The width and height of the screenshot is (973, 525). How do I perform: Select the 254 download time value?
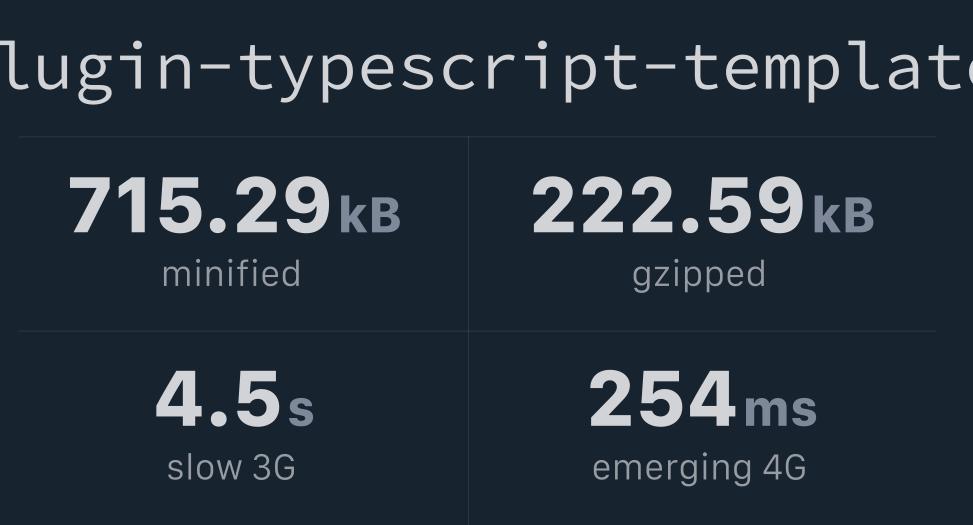[x=663, y=399]
